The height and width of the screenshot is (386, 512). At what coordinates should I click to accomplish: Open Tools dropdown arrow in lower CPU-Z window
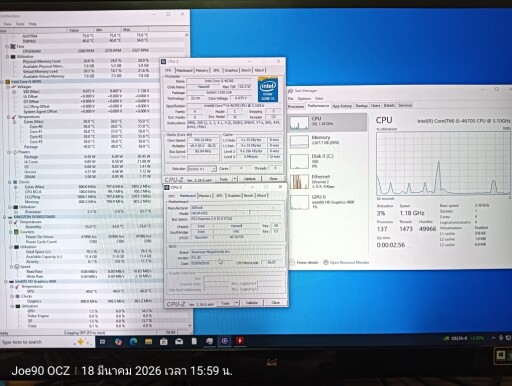[x=237, y=303]
